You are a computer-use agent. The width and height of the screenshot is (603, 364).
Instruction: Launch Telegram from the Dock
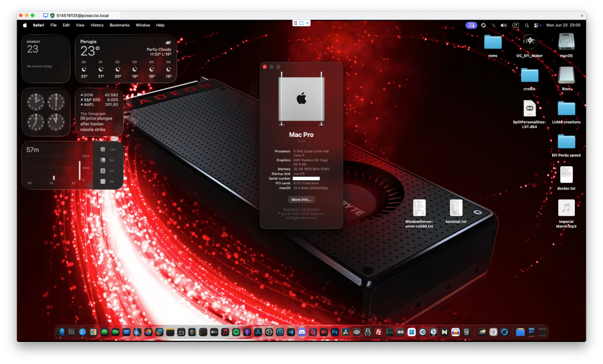291,332
